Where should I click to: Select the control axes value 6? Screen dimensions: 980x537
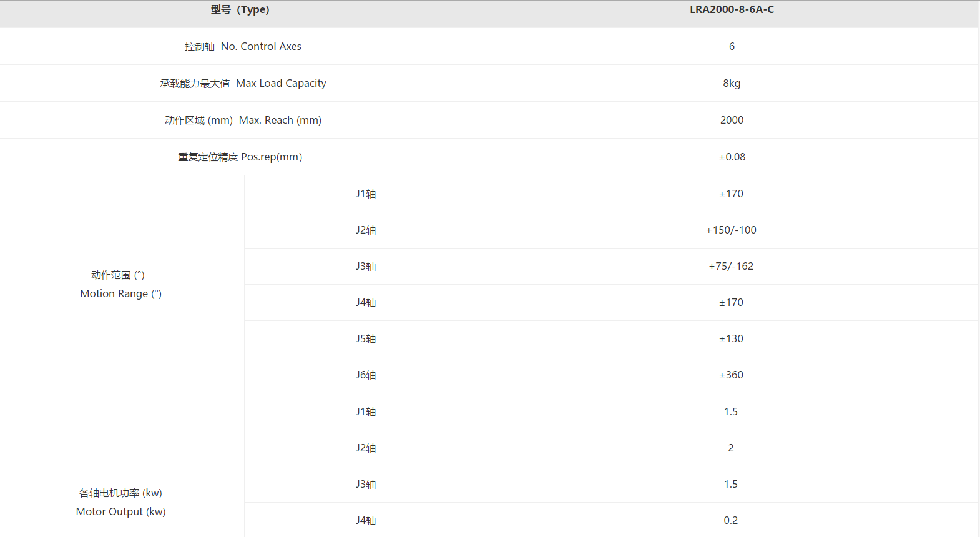(x=732, y=47)
